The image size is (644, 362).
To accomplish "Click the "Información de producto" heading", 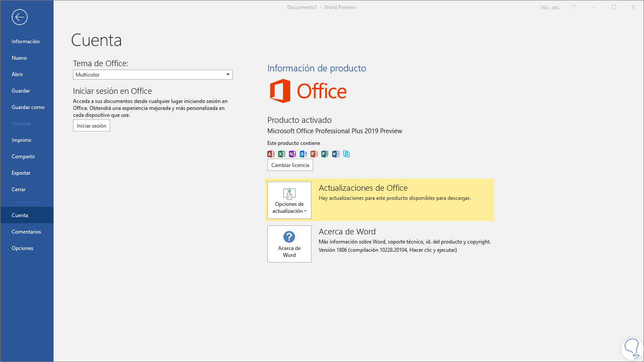I will (x=317, y=68).
